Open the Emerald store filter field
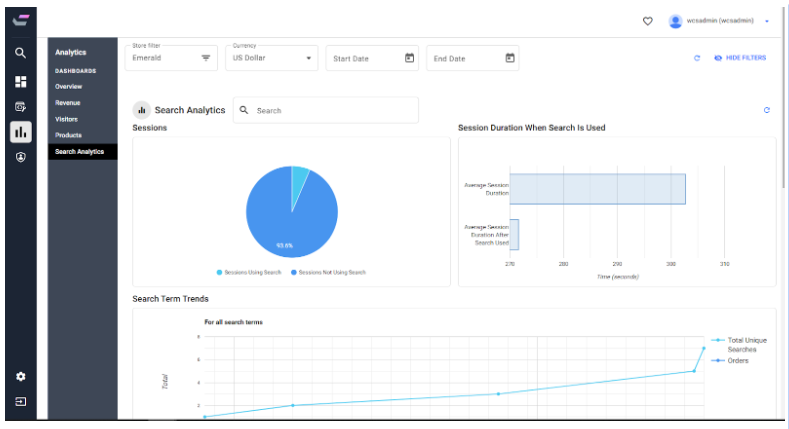 (x=171, y=58)
